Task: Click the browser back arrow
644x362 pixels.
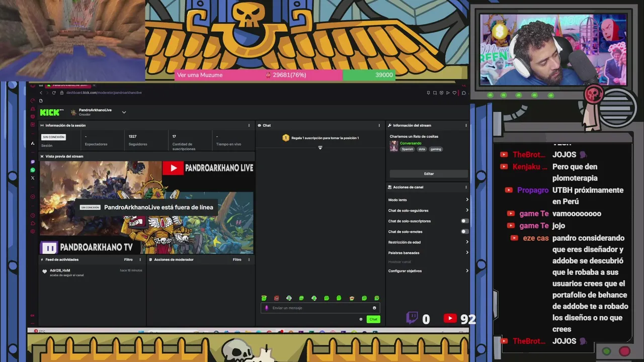Action: tap(41, 93)
